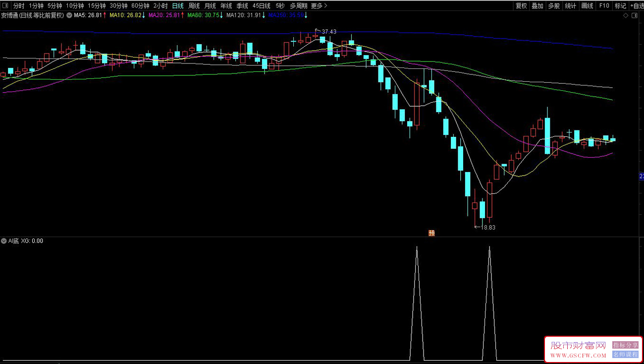Click the 标记 mark button
This screenshot has height=364, width=644.
click(x=620, y=6)
